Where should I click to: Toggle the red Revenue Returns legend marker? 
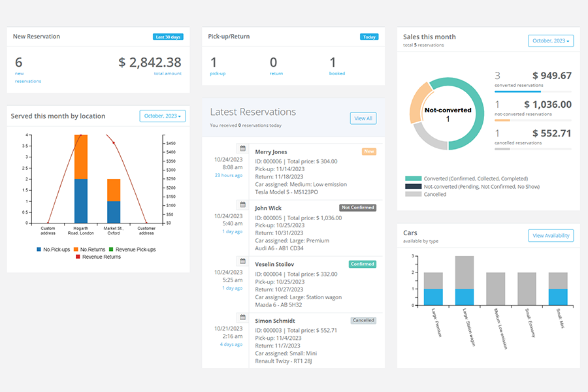click(78, 257)
